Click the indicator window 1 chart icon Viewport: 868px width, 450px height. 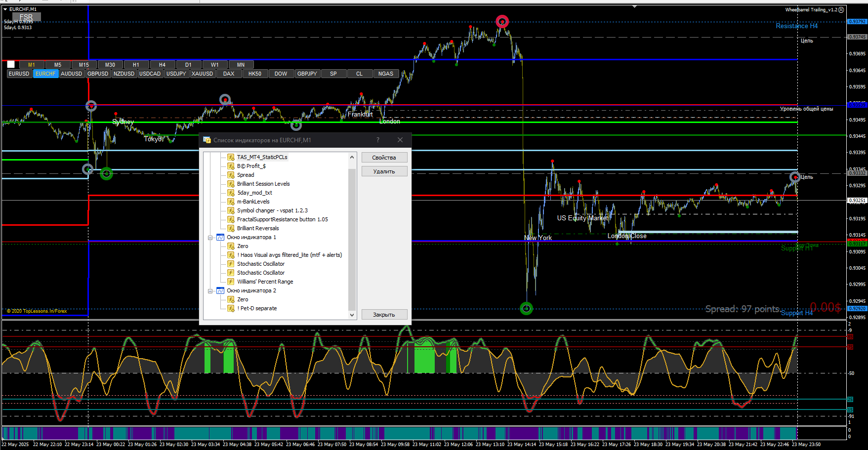click(x=220, y=237)
